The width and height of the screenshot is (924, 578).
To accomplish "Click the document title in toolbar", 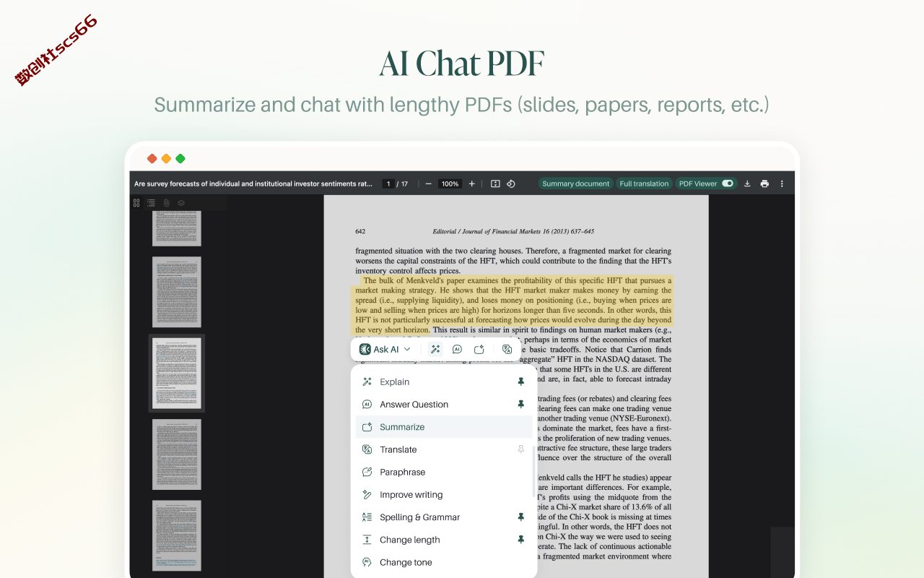I will point(253,184).
